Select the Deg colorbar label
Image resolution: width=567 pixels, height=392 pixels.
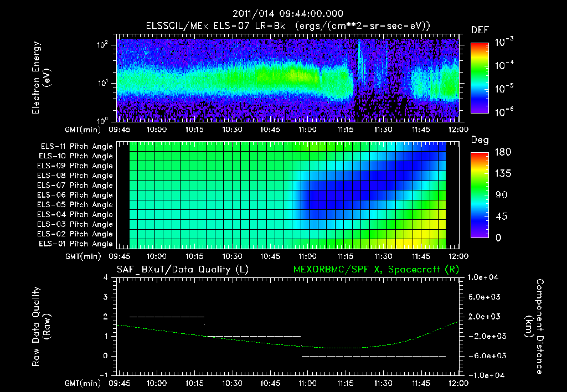pyautogui.click(x=480, y=140)
